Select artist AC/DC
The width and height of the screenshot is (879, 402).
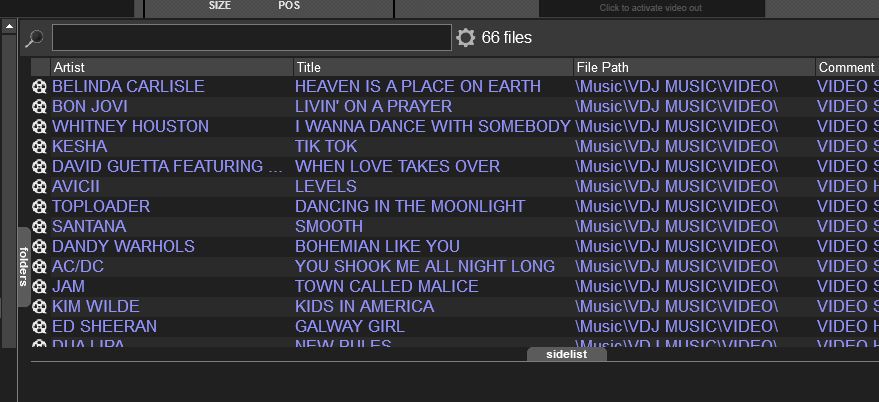[78, 266]
